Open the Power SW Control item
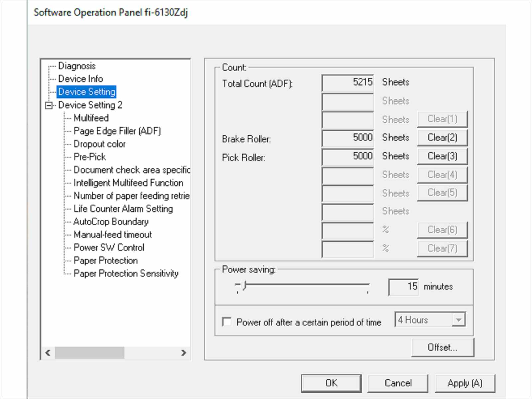 click(109, 248)
